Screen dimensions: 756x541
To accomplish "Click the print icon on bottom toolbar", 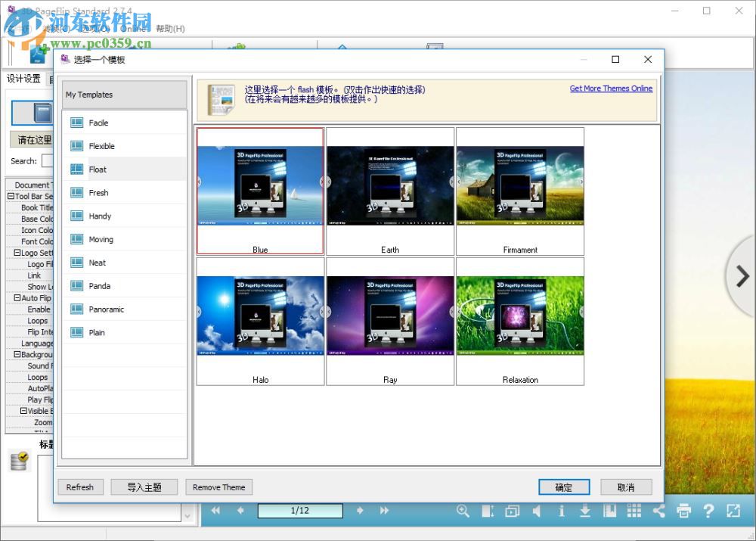I will point(685,511).
